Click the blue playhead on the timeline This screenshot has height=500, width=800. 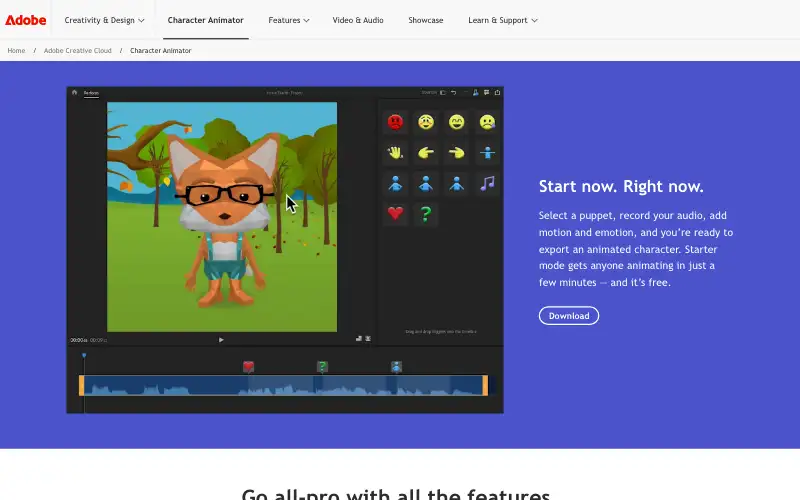pos(84,356)
